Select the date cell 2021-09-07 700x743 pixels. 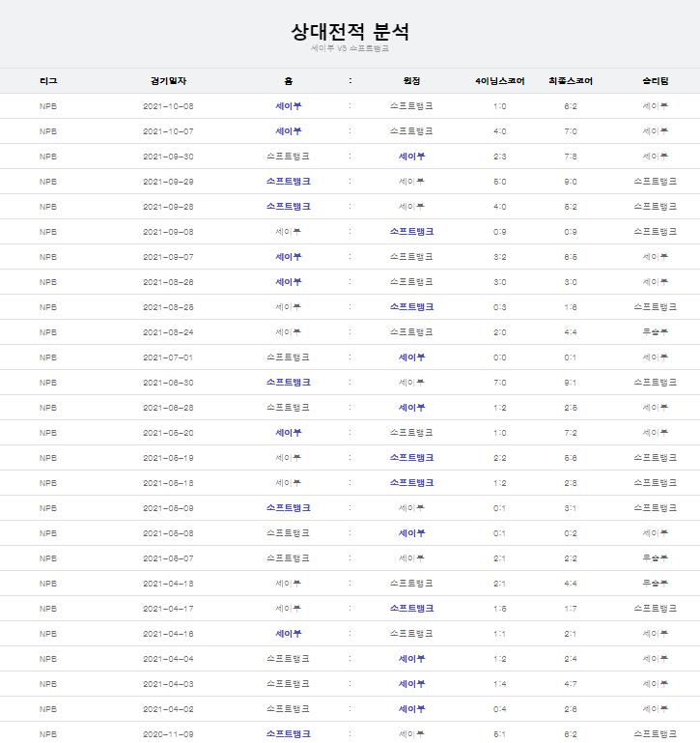click(168, 257)
